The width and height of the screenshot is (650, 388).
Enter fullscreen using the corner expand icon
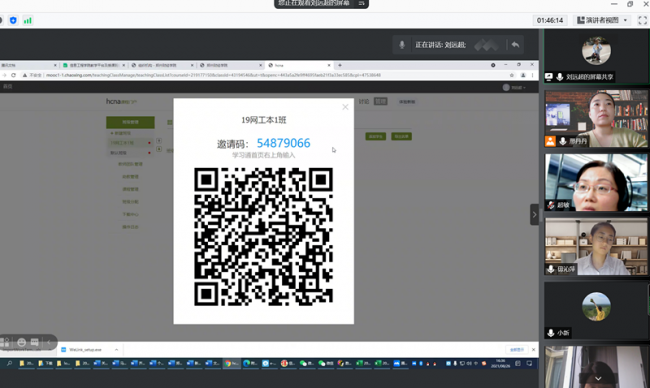click(642, 20)
